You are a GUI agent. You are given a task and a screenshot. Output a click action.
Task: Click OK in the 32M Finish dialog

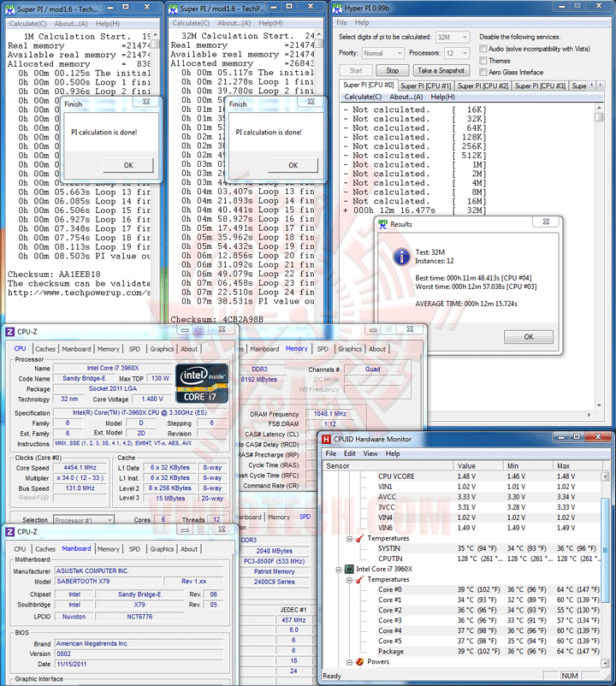pos(293,165)
